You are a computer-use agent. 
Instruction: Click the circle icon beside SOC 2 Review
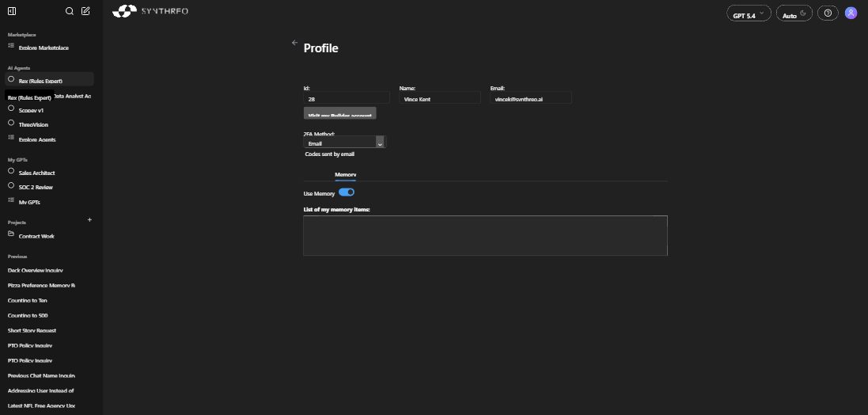click(11, 185)
